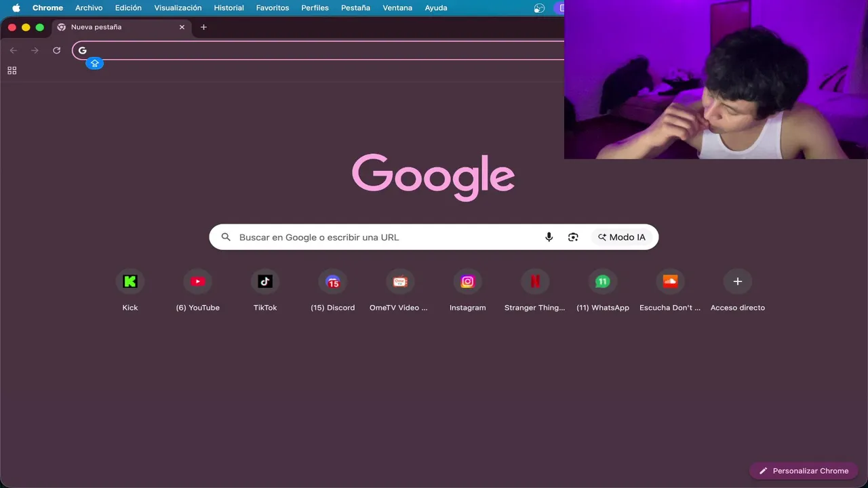Screen dimensions: 868x488
Task: Open the Chrome menu
Action: (47, 8)
